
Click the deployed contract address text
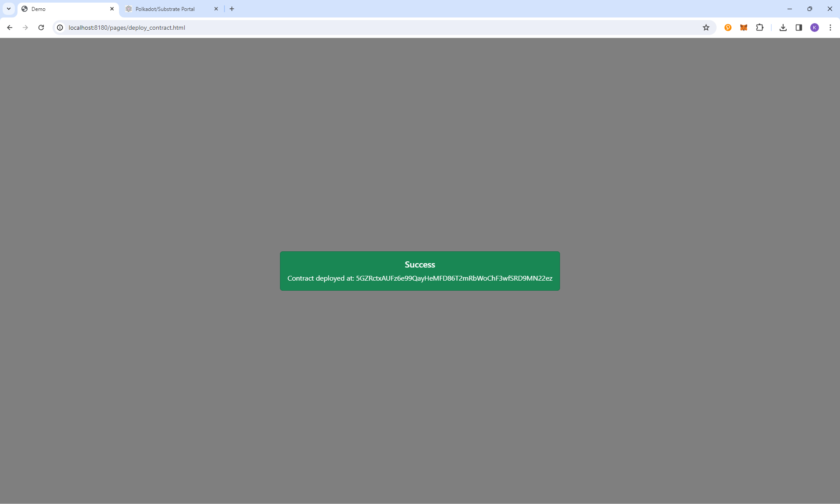(x=454, y=278)
